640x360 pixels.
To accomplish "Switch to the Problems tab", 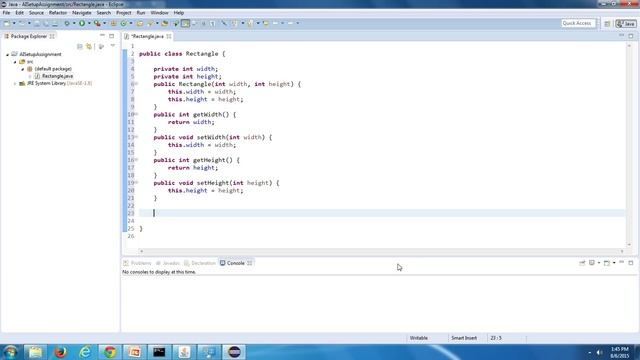I will pos(137,263).
